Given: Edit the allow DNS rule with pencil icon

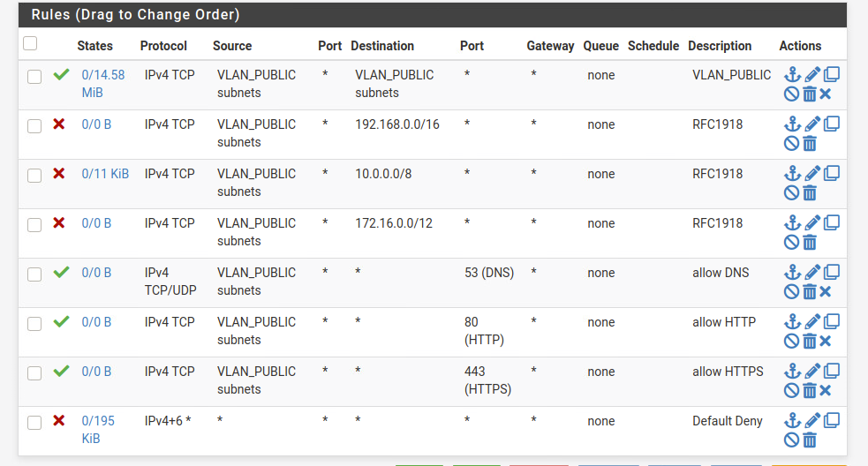Looking at the screenshot, I should coord(812,273).
